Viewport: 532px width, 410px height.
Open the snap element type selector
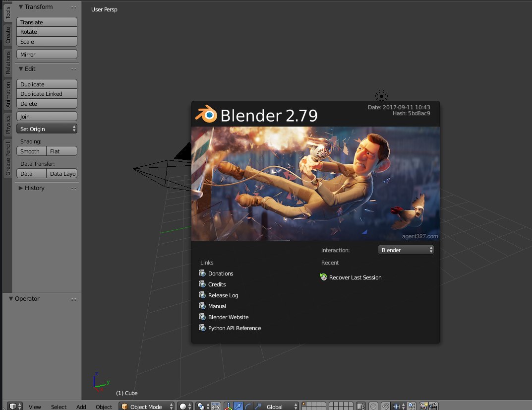[x=398, y=406]
